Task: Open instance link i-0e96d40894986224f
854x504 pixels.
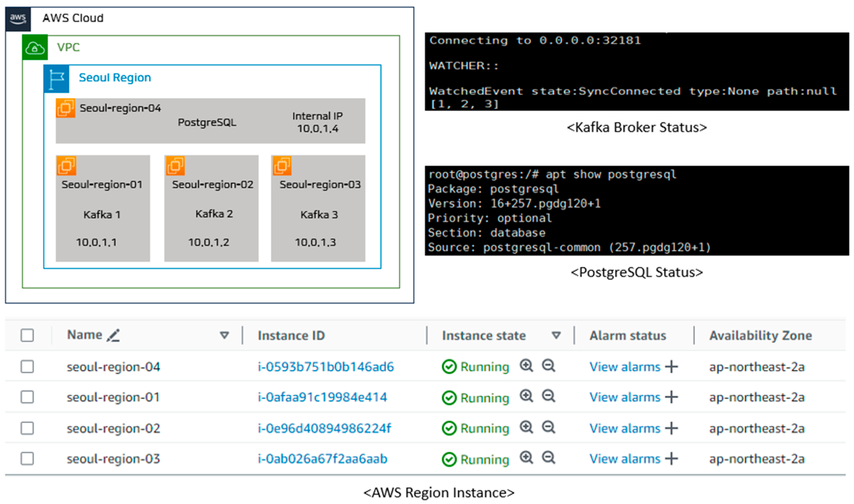Action: pos(324,428)
